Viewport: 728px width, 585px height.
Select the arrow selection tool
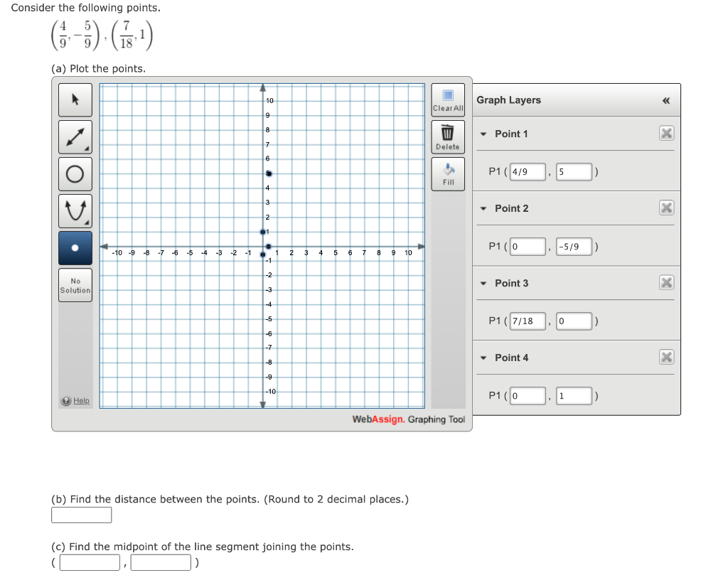click(x=75, y=100)
